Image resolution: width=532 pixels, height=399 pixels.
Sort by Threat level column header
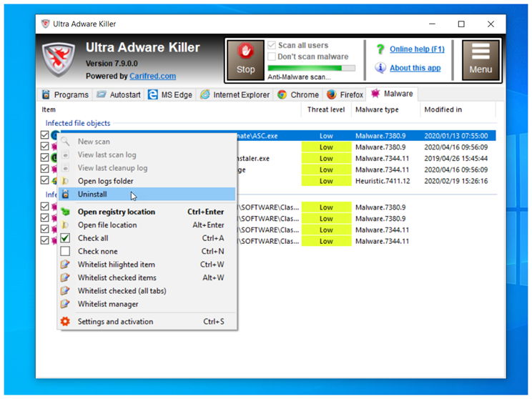pyautogui.click(x=326, y=109)
